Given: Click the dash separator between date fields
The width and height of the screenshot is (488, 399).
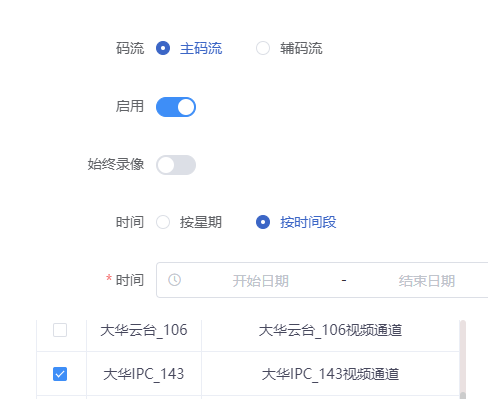Looking at the screenshot, I should coord(344,280).
